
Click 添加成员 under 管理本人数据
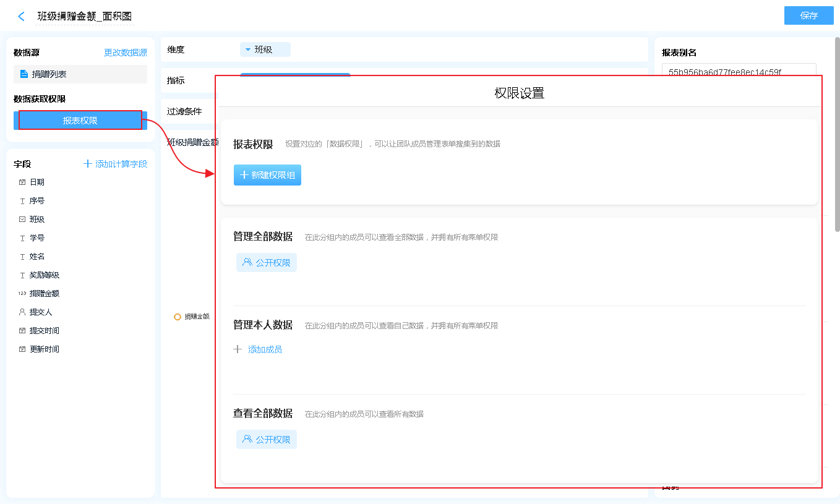pos(265,350)
